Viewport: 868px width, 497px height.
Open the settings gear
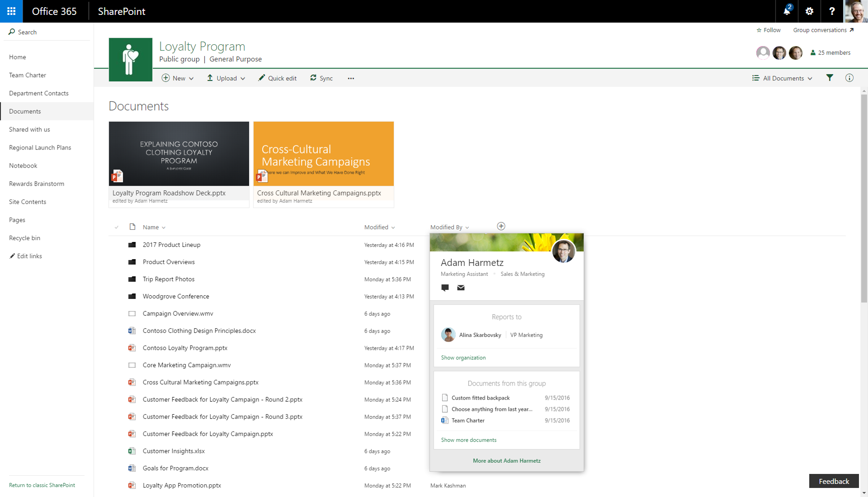click(809, 11)
